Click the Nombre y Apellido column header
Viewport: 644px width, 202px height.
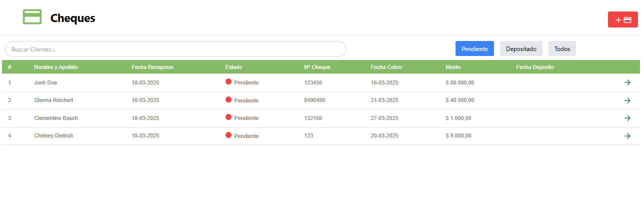coord(56,67)
